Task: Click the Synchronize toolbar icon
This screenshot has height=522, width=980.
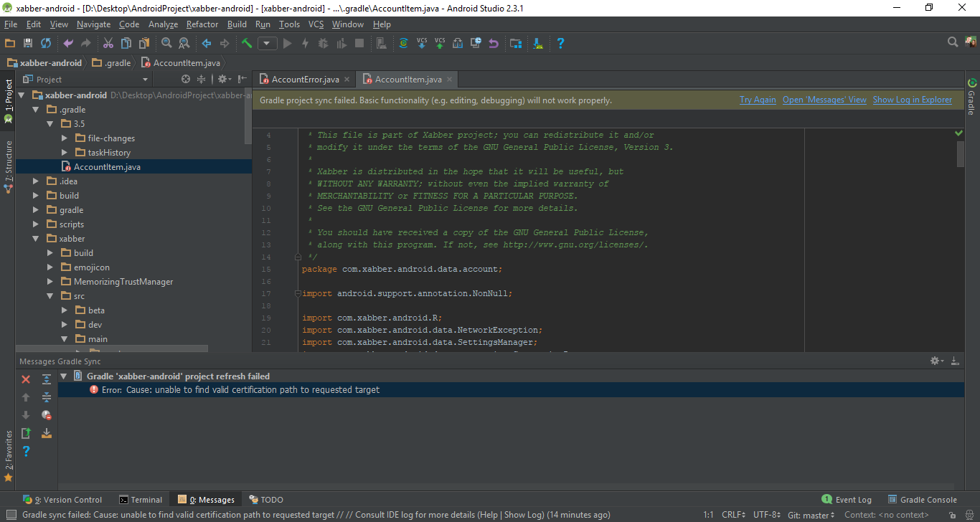Action: coord(46,43)
